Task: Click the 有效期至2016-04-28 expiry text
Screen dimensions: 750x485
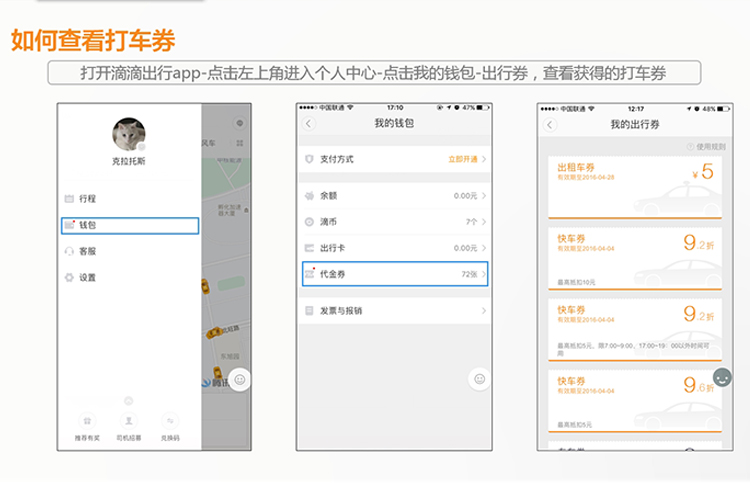Action: point(585,177)
